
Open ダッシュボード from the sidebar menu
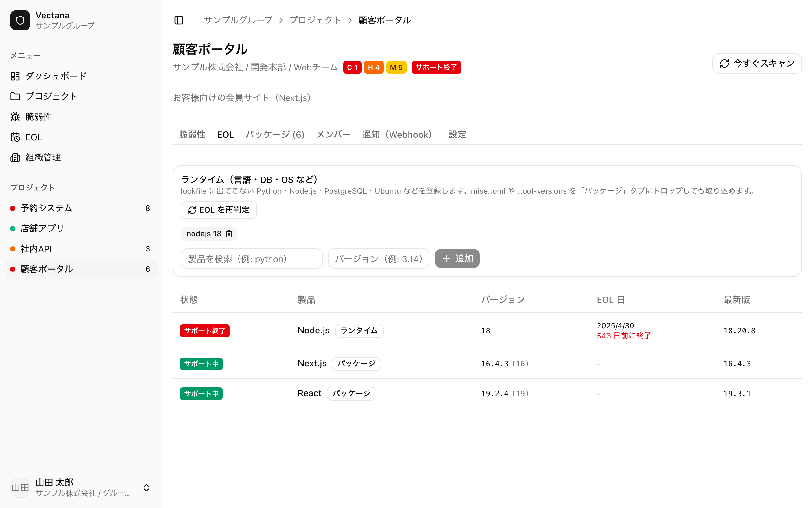pos(81,76)
